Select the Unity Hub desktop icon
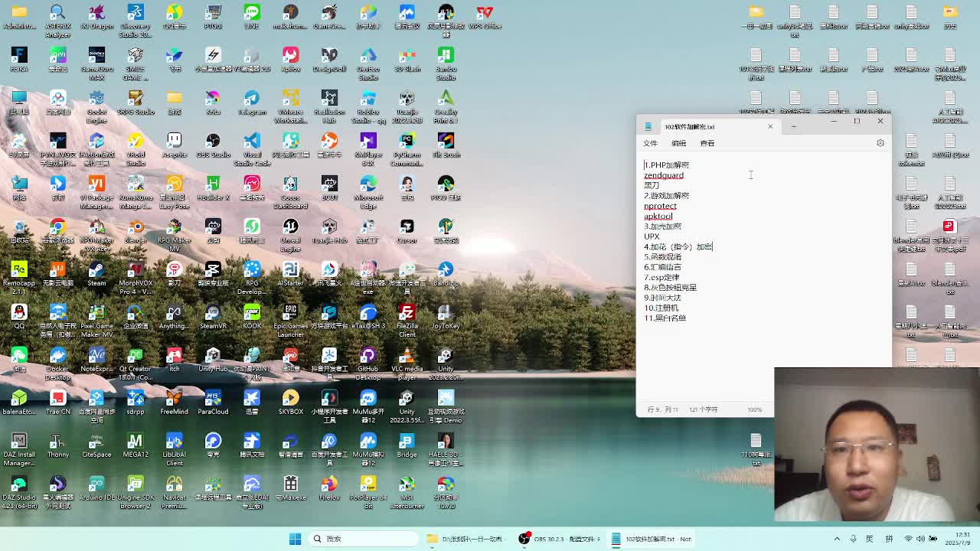This screenshot has height=551, width=980. (213, 360)
